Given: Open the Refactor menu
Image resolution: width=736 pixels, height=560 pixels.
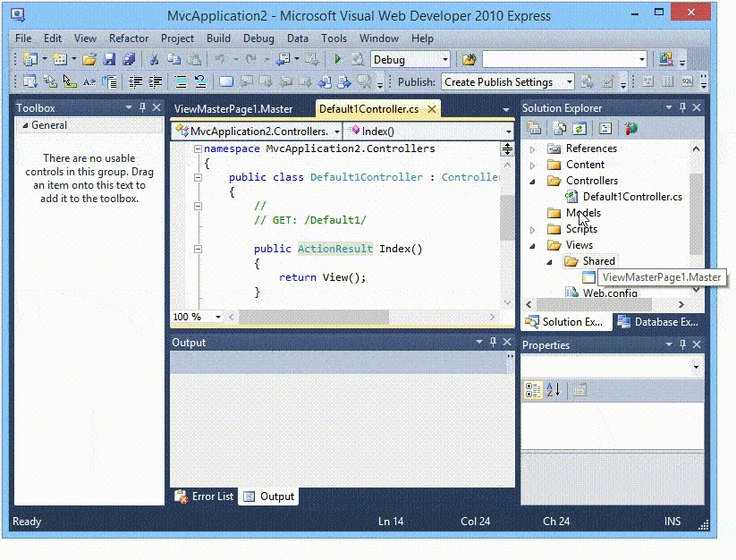Looking at the screenshot, I should 129,38.
